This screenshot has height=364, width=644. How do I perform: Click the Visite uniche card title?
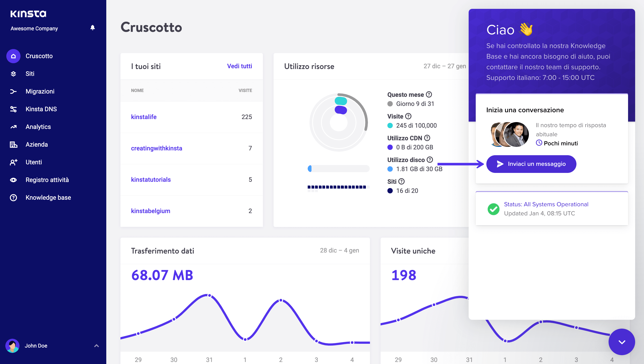point(413,251)
